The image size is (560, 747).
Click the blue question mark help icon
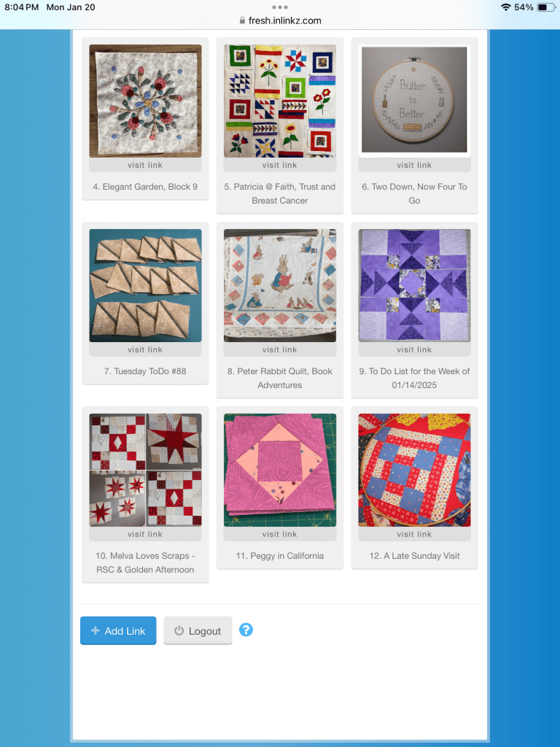(x=246, y=630)
